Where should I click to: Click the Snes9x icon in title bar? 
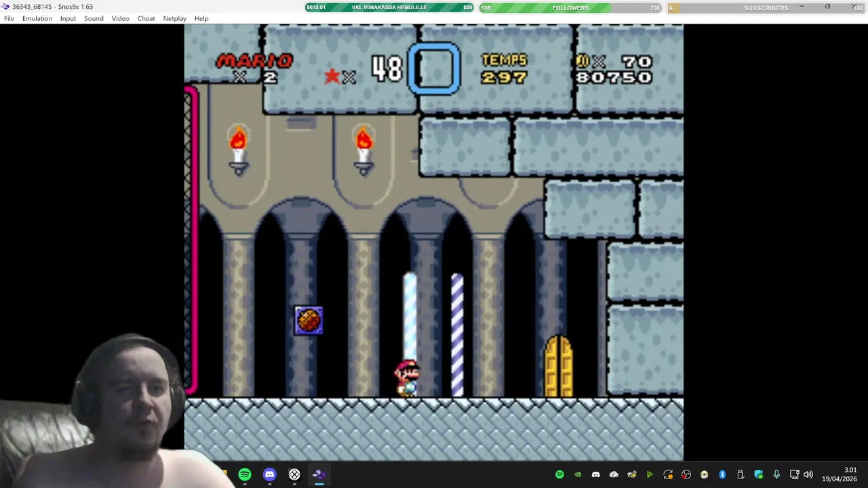pos(5,7)
